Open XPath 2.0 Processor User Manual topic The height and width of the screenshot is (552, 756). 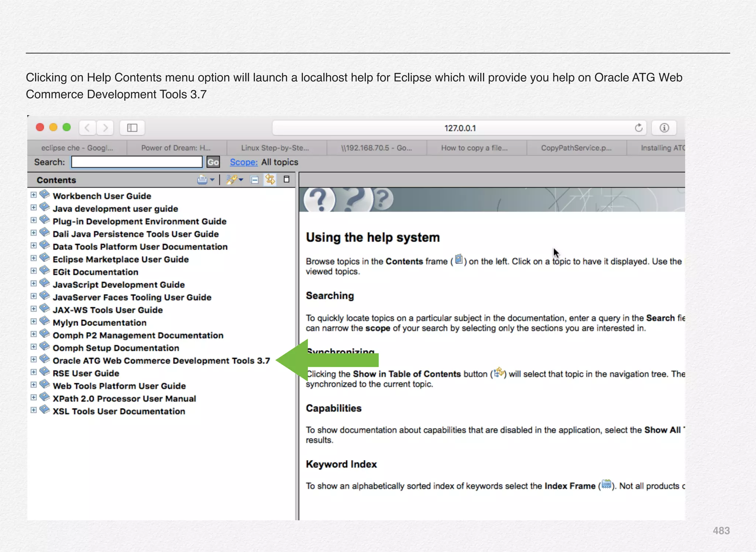(124, 399)
